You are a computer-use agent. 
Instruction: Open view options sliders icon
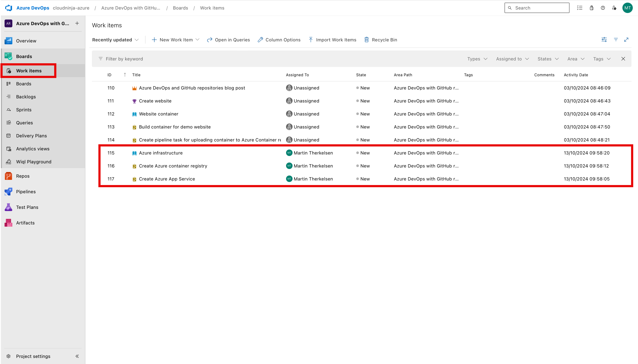point(604,39)
